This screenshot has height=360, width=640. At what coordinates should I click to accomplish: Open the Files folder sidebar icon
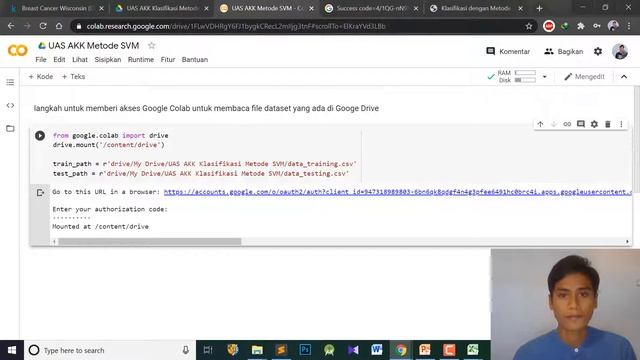10,129
